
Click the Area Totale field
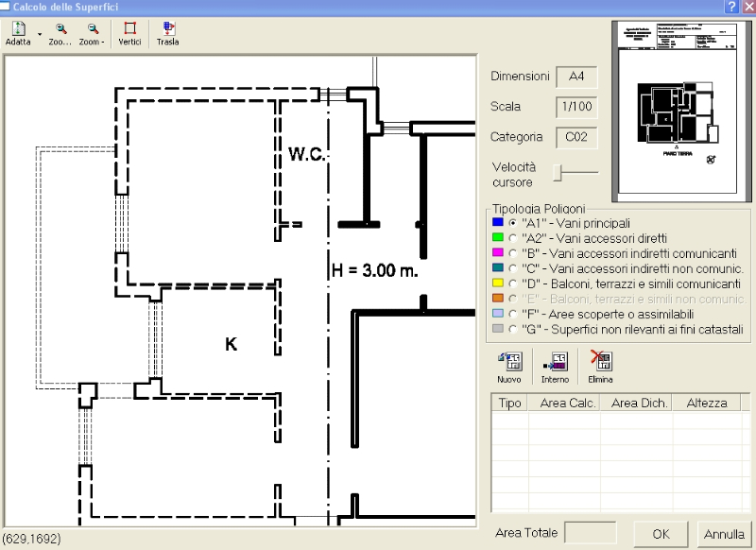[x=590, y=533]
